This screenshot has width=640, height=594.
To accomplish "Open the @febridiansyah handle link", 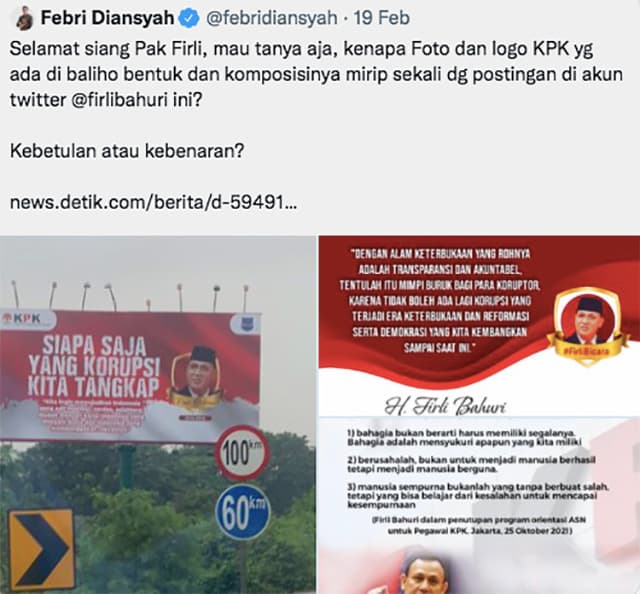I will coord(271,19).
